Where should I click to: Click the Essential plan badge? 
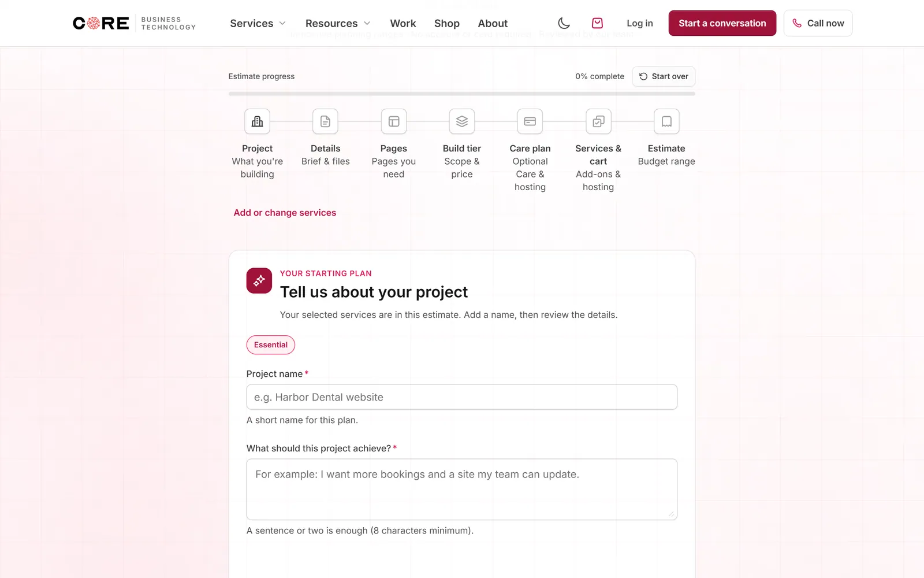[x=271, y=345]
